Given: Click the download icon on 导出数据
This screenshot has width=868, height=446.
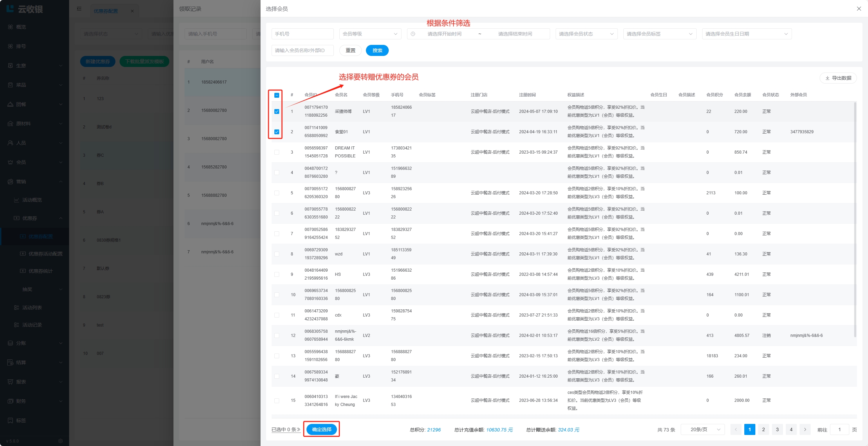Looking at the screenshot, I should click(827, 78).
